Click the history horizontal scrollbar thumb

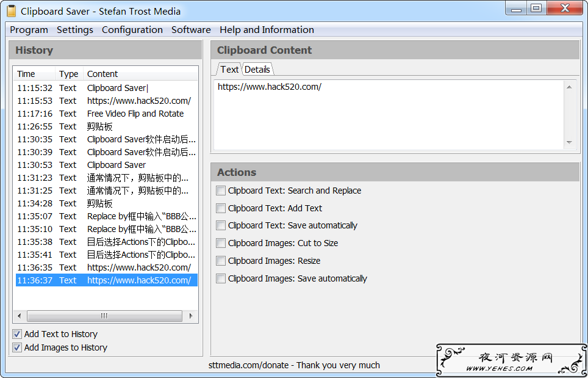104,316
